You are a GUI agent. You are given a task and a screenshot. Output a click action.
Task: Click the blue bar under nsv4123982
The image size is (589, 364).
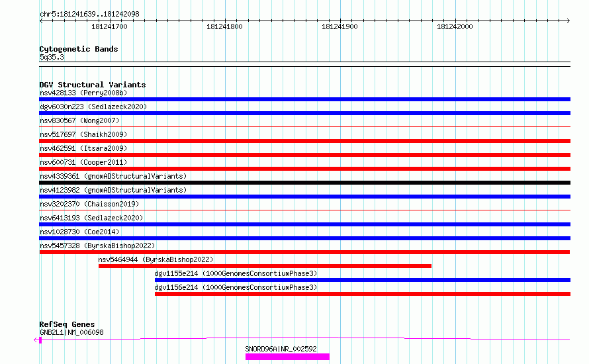tap(304, 197)
